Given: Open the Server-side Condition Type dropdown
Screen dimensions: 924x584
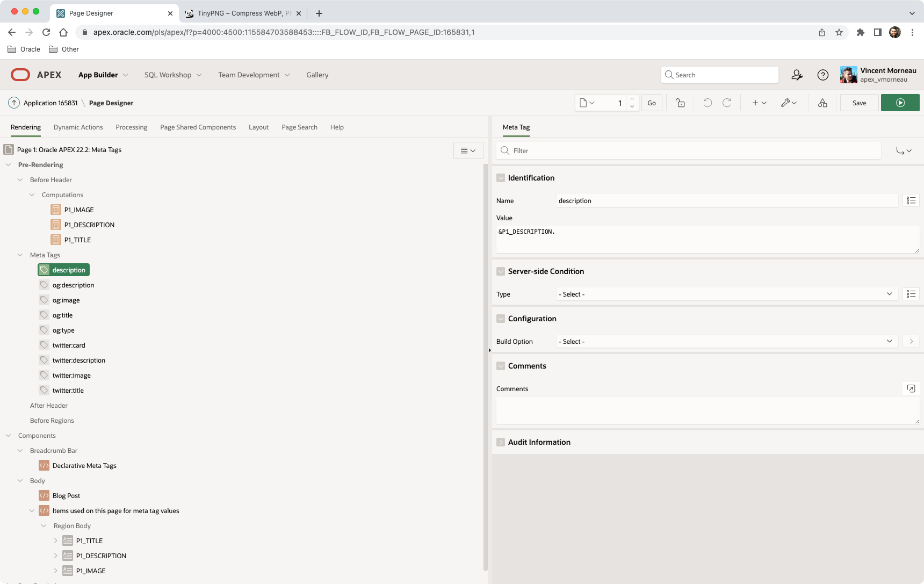Looking at the screenshot, I should point(727,294).
